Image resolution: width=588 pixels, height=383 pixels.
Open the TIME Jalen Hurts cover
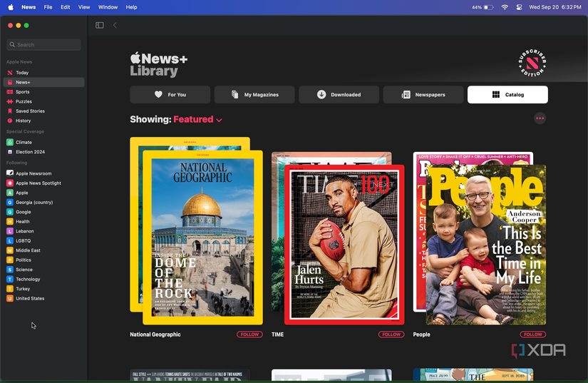[x=344, y=245]
